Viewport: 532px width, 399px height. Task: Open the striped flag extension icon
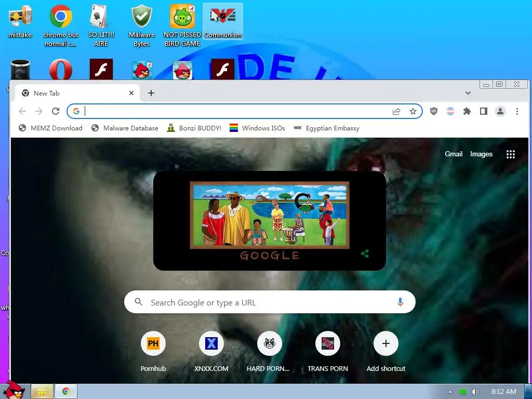pyautogui.click(x=450, y=111)
